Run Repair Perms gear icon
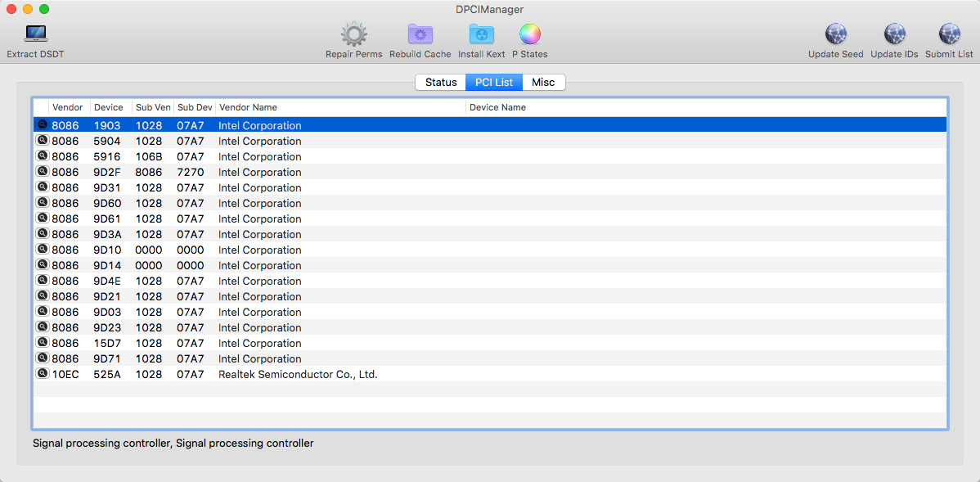Viewport: 980px width, 482px height. 353,34
